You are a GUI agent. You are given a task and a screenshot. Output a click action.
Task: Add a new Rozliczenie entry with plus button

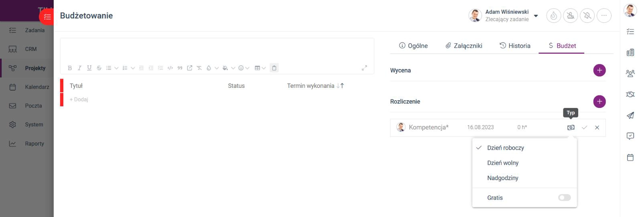(x=599, y=101)
